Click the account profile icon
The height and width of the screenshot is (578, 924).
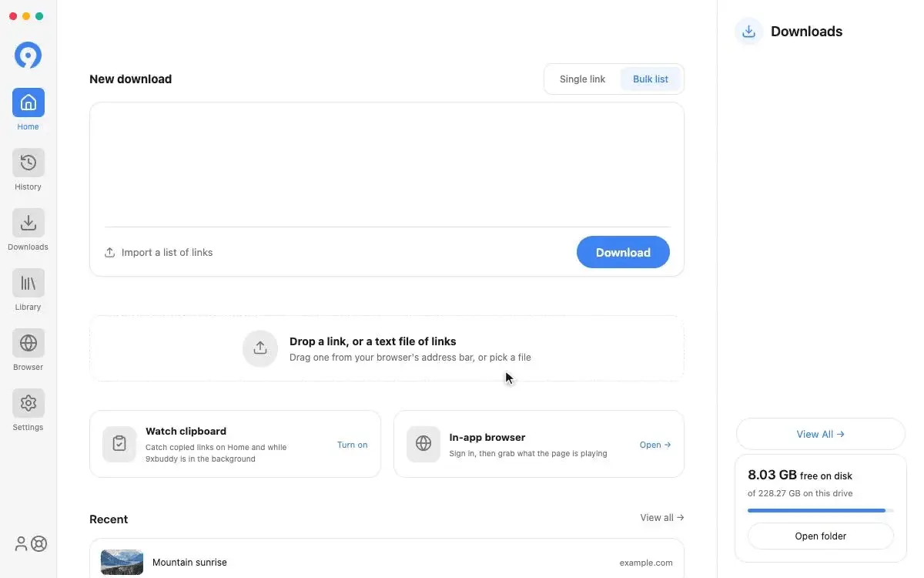pos(21,544)
